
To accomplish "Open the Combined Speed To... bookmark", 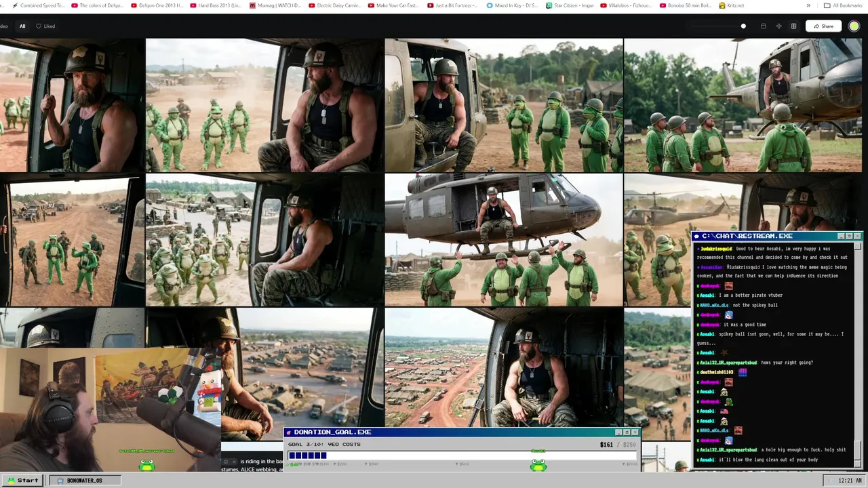I will click(x=38, y=5).
